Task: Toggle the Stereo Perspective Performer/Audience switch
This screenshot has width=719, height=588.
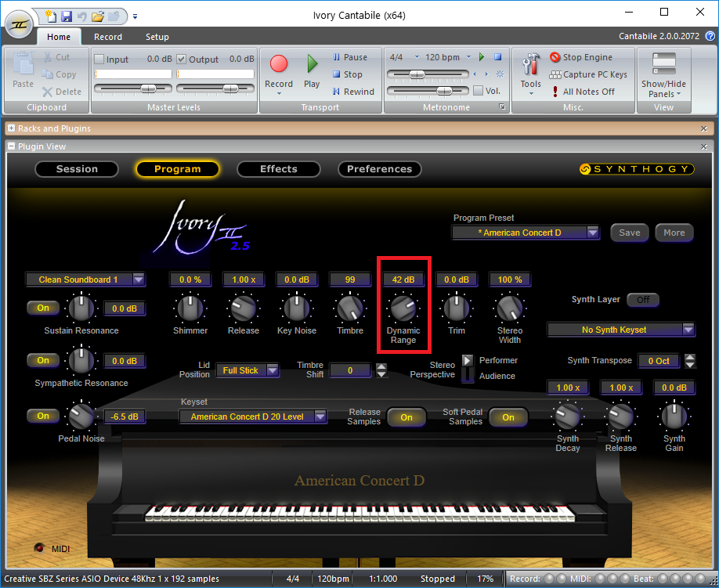Action: [468, 368]
